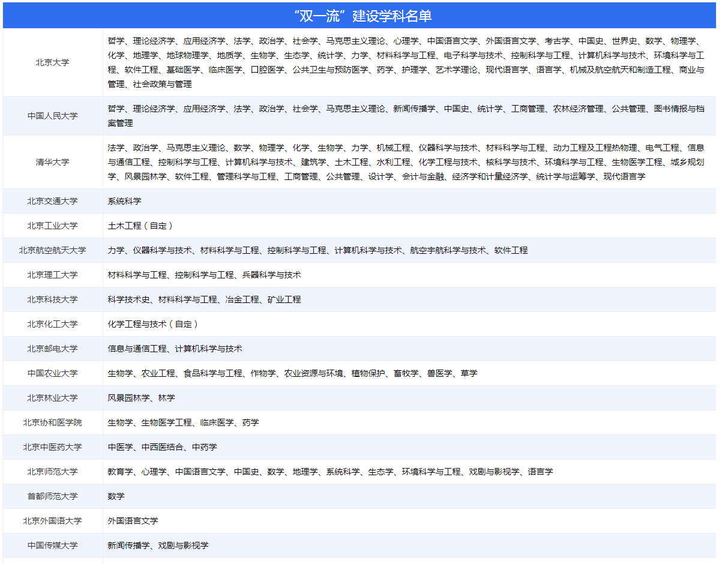Select the 北京师范大学 row label

coord(52,472)
